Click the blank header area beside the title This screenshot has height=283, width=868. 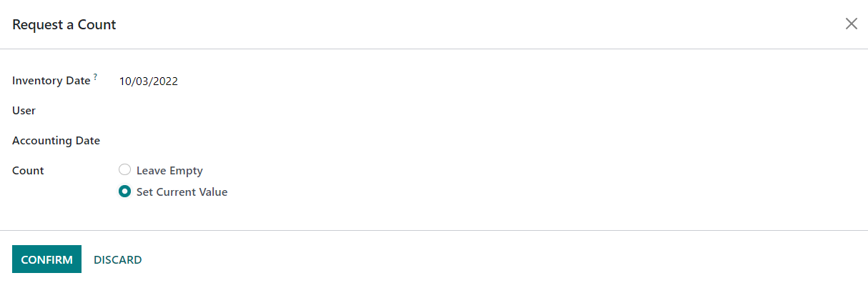tap(479, 24)
